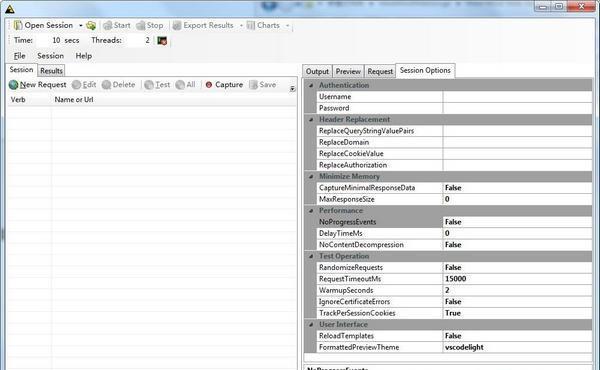Click the Charts toolbar button
This screenshot has height=370, width=600.
[263, 25]
